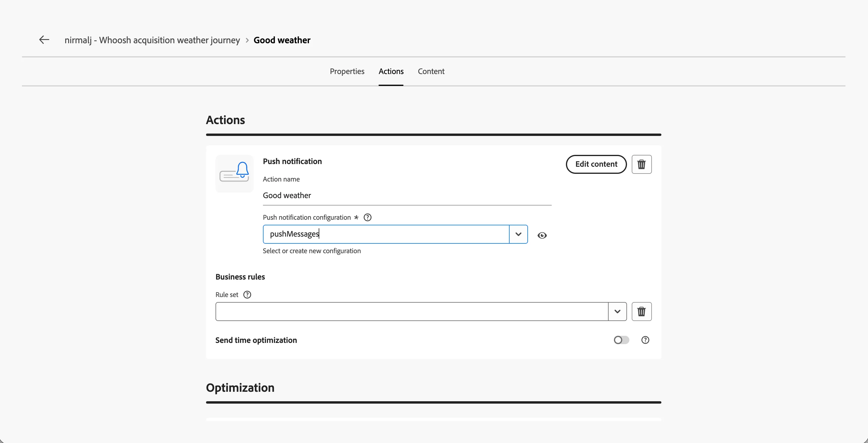This screenshot has height=443, width=868.
Task: Expand the Push notification configuration dropdown
Action: (x=518, y=234)
